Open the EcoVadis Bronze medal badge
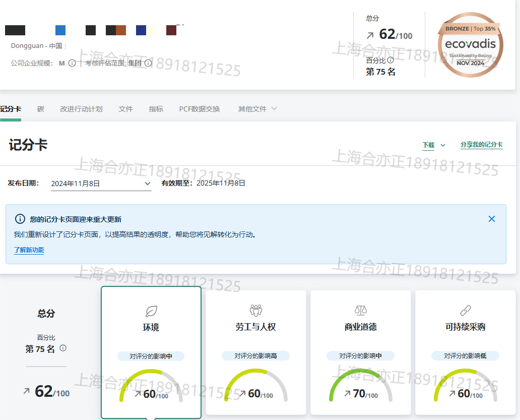 tap(470, 45)
